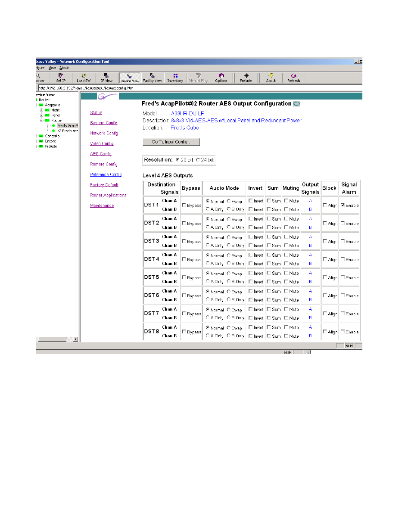Click green device icon beside Encore
The image size is (411, 532).
tap(41, 141)
